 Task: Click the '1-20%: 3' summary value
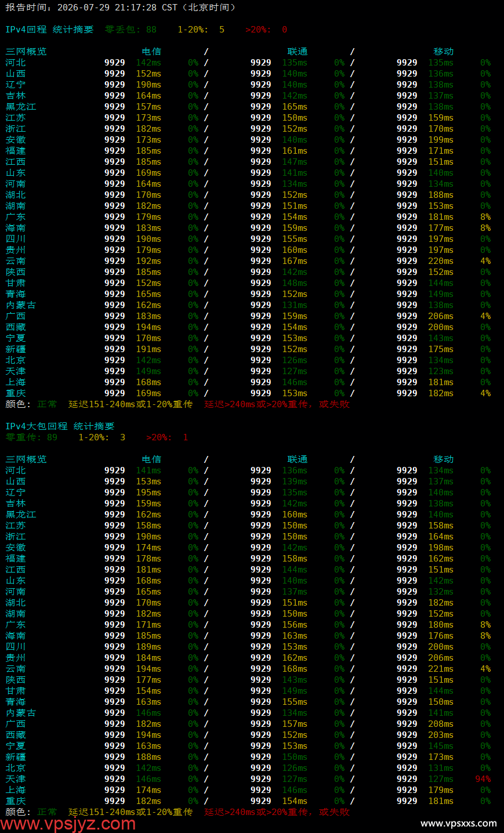click(x=101, y=437)
